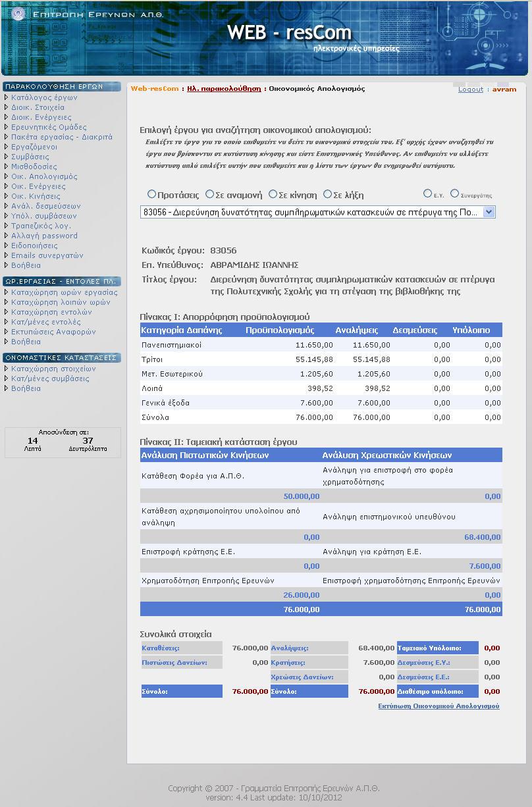The image size is (532, 807).
Task: Open Ηλ. παρακολούθηση breadcrumb link
Action: (x=224, y=89)
